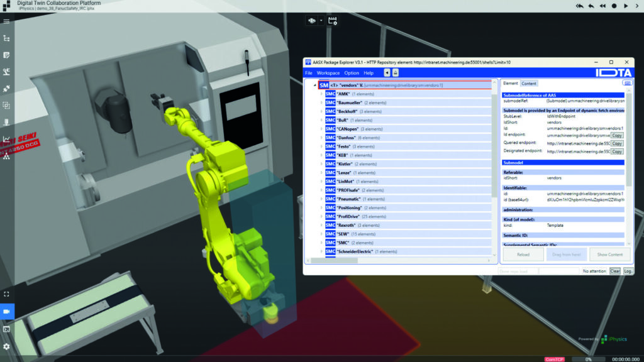Image resolution: width=644 pixels, height=362 pixels.
Task: Open settings gear in left sidebar
Action: [6, 346]
